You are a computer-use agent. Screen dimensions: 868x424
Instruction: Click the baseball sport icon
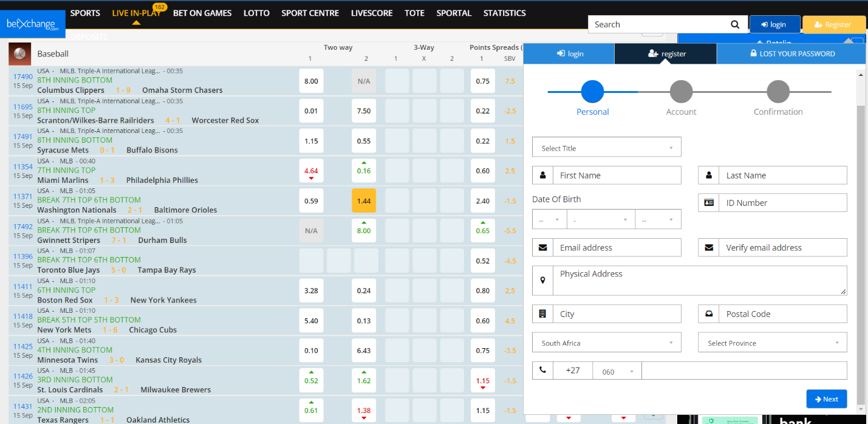pyautogui.click(x=19, y=54)
